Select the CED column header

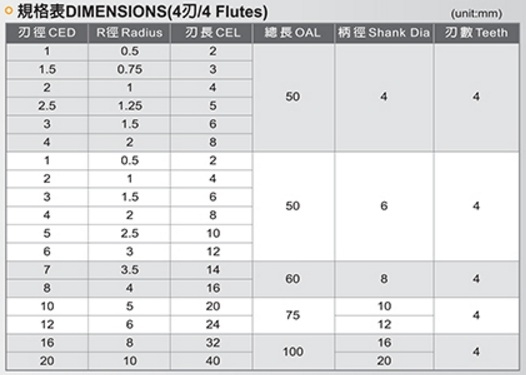[47, 33]
